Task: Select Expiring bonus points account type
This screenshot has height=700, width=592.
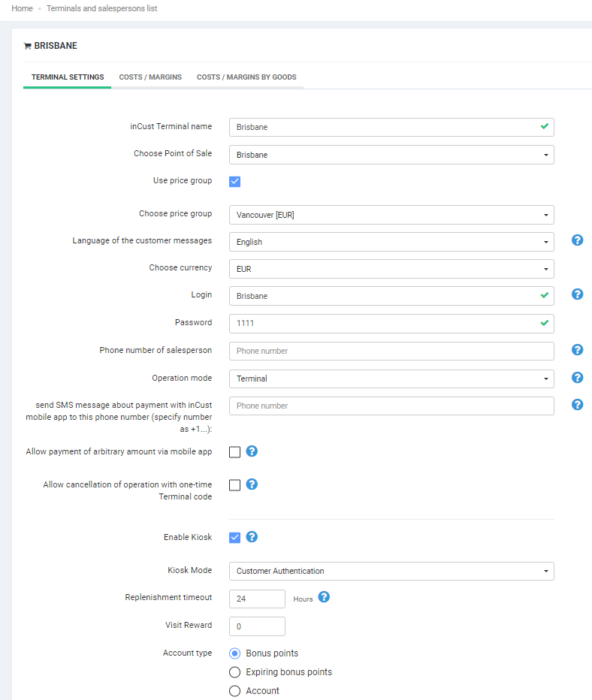Action: 234,672
